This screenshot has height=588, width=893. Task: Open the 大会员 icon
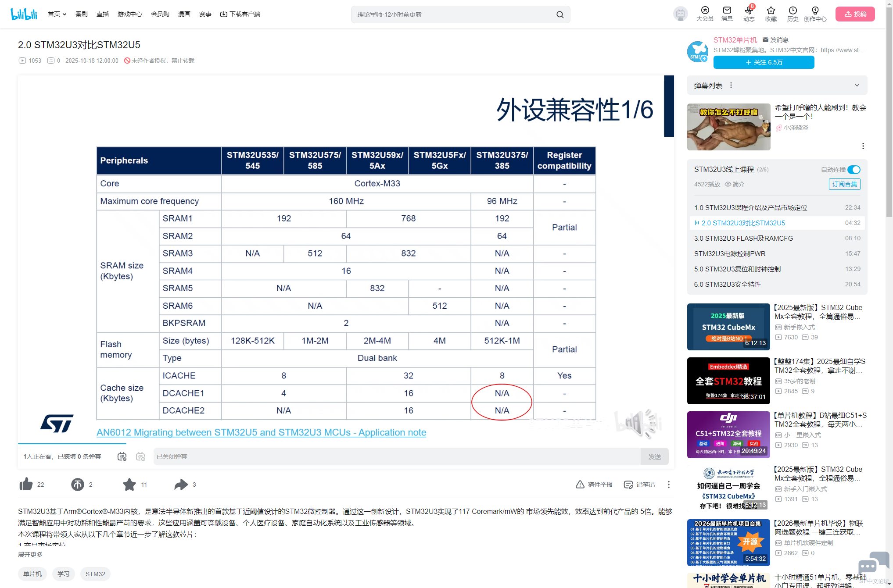pos(705,14)
